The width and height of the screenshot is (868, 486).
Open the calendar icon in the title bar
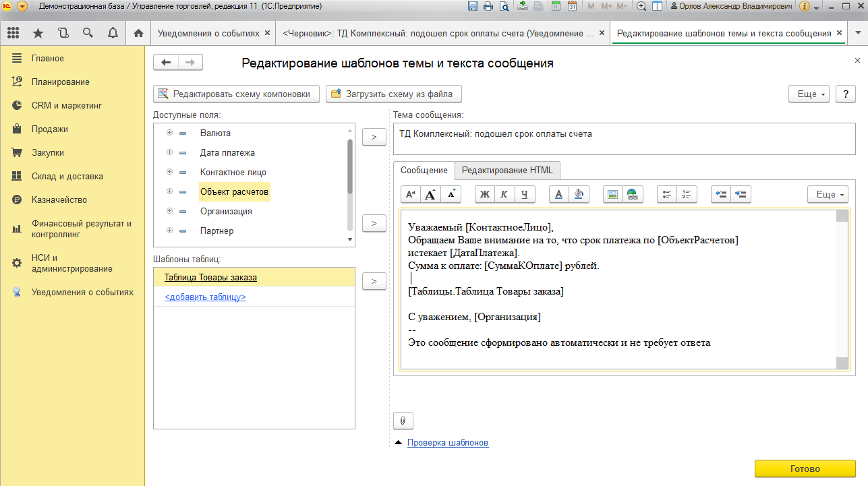pos(572,7)
